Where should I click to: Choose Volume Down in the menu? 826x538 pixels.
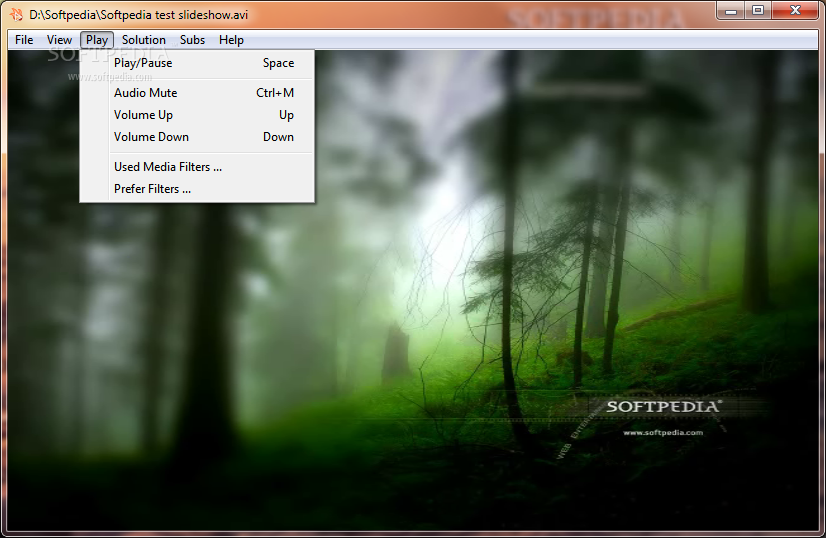tap(198, 137)
